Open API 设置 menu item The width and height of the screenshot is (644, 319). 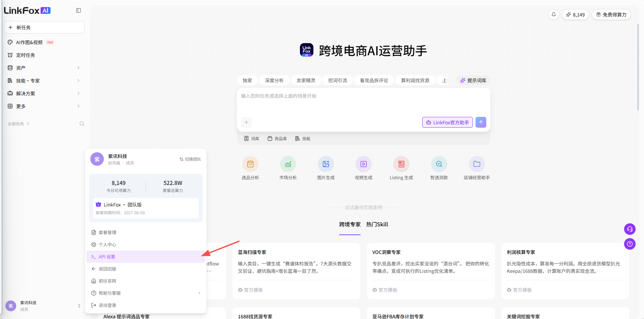click(146, 257)
